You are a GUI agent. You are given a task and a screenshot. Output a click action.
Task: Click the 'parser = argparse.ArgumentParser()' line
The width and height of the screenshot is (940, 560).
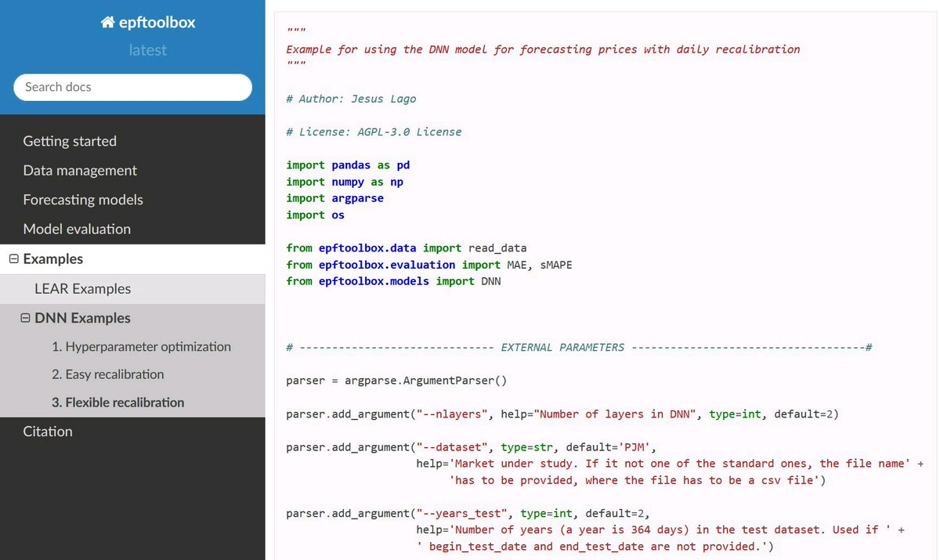click(397, 381)
